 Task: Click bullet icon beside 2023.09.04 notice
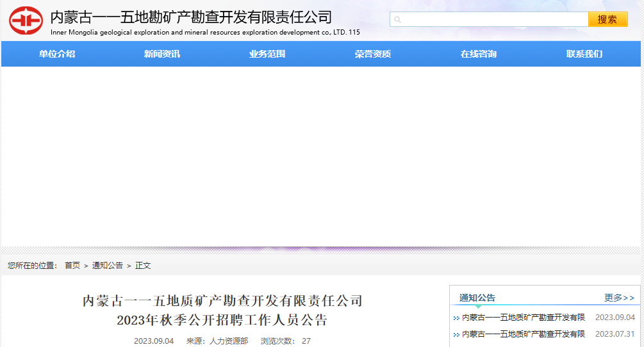(456, 318)
